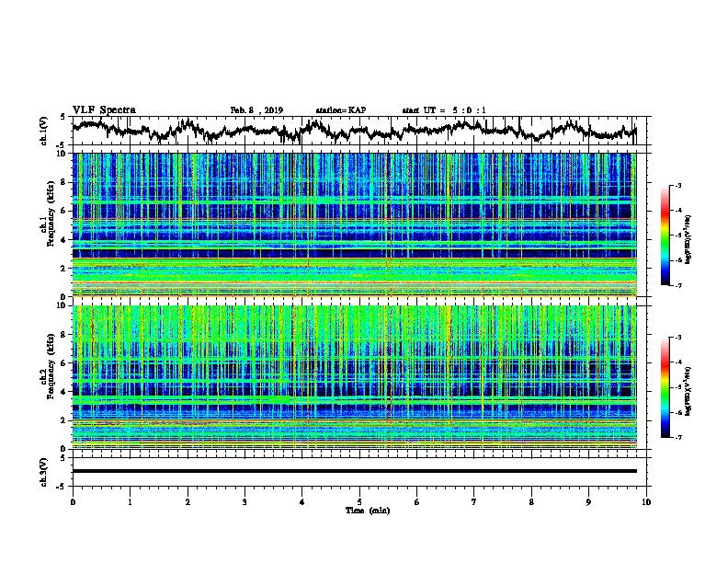
Task: Click time-axis tick label "7" at the bottom
Action: coord(474,502)
